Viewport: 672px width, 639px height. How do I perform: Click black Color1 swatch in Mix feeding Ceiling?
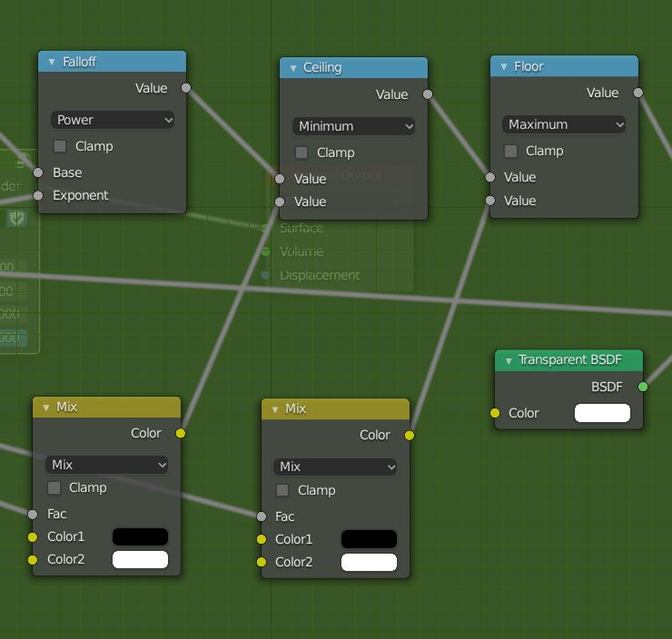coord(140,536)
